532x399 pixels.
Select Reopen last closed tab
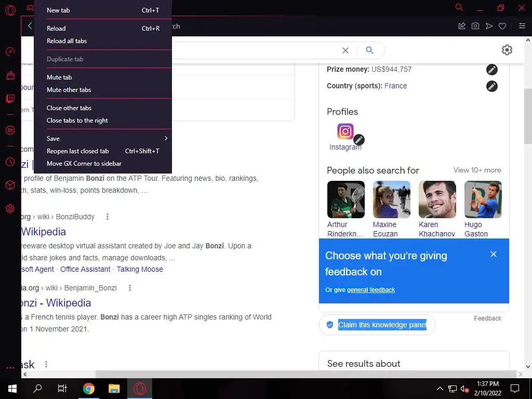pyautogui.click(x=103, y=151)
